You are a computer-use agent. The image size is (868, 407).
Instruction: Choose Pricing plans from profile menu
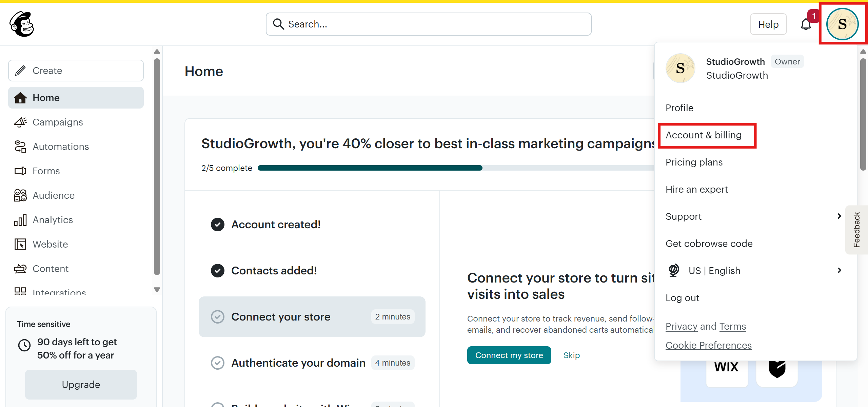694,162
